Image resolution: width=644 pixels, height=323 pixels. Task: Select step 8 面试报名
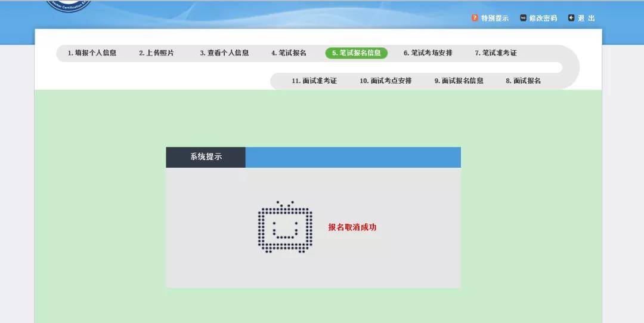[524, 81]
